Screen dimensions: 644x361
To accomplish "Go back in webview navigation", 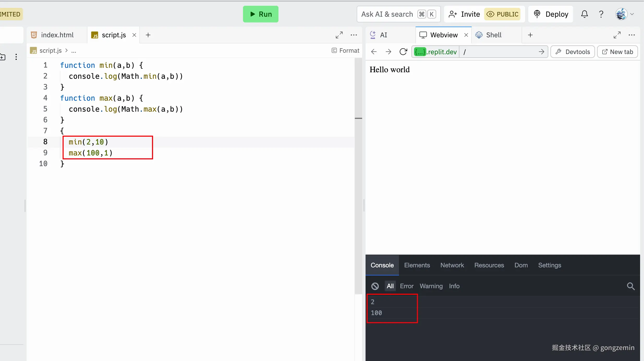I will 374,52.
